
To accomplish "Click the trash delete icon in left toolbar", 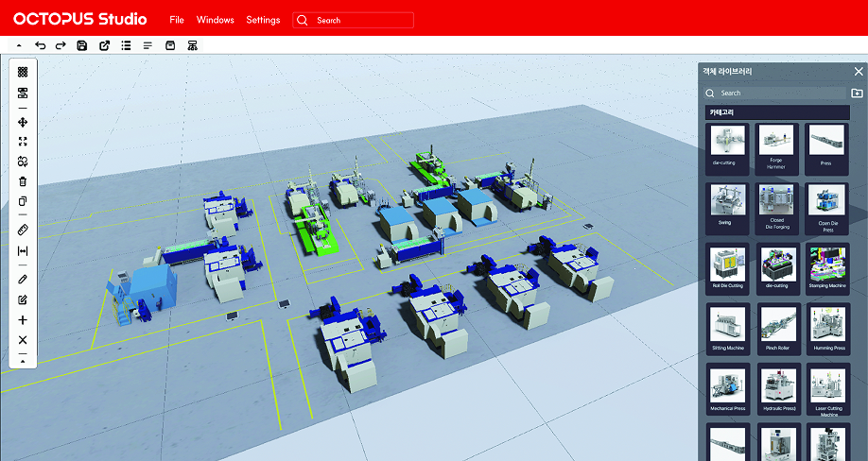I will point(23,181).
